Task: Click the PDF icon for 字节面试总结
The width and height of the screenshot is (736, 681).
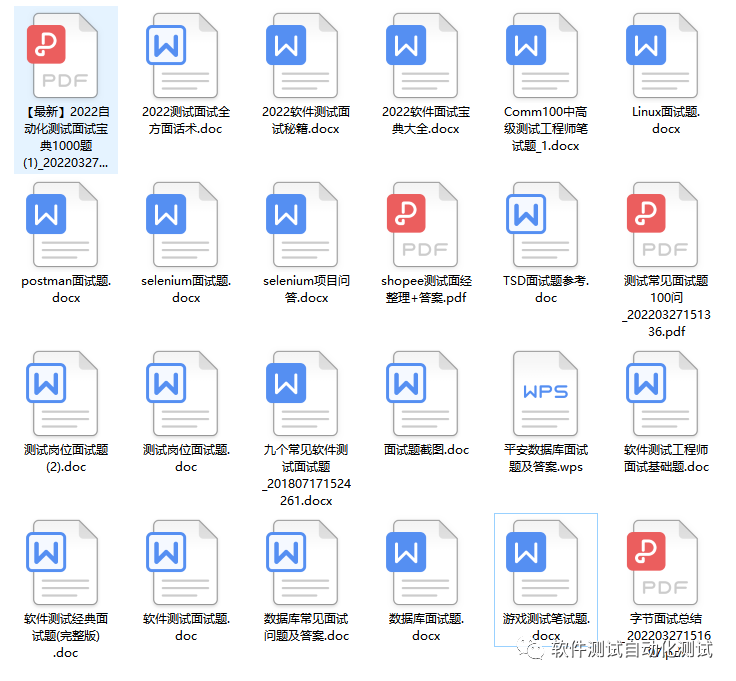Action: point(663,562)
